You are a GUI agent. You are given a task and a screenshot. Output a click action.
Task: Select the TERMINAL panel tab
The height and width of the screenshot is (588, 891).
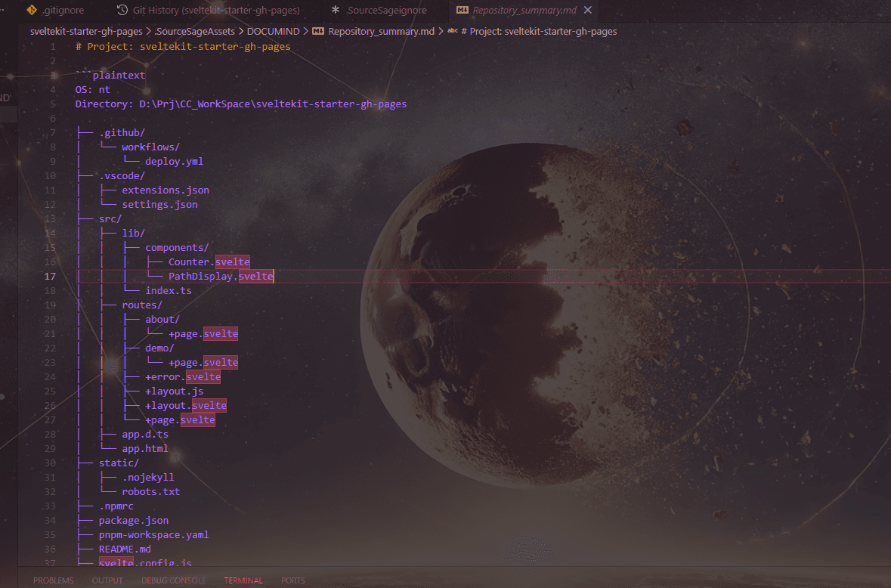(243, 580)
